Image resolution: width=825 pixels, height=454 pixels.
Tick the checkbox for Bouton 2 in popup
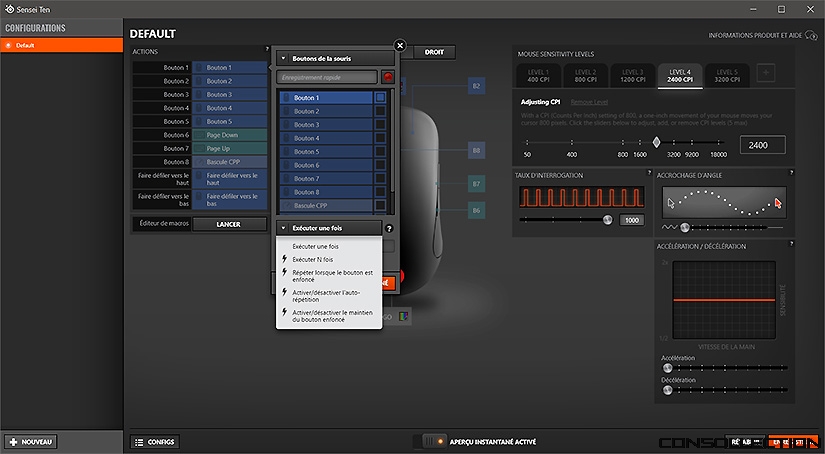pyautogui.click(x=380, y=111)
